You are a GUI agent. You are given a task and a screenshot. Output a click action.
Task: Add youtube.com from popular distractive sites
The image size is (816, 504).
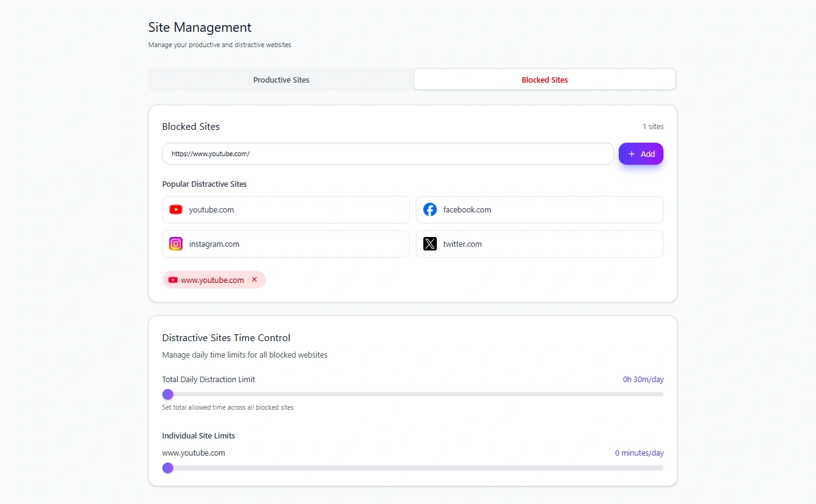[285, 209]
